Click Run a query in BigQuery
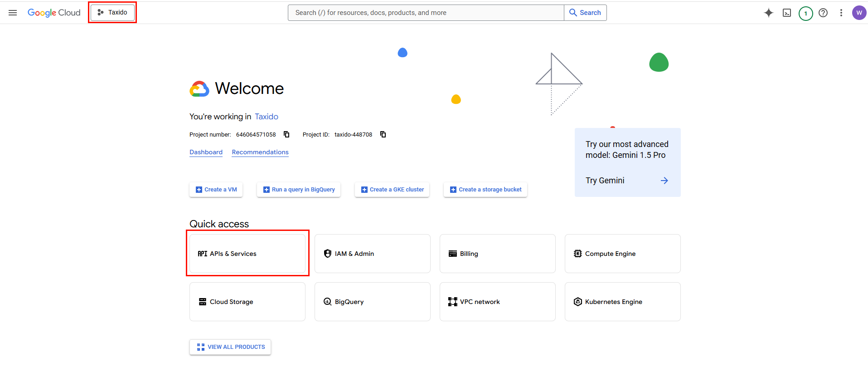Screen dimensions: 868x382 pos(299,190)
